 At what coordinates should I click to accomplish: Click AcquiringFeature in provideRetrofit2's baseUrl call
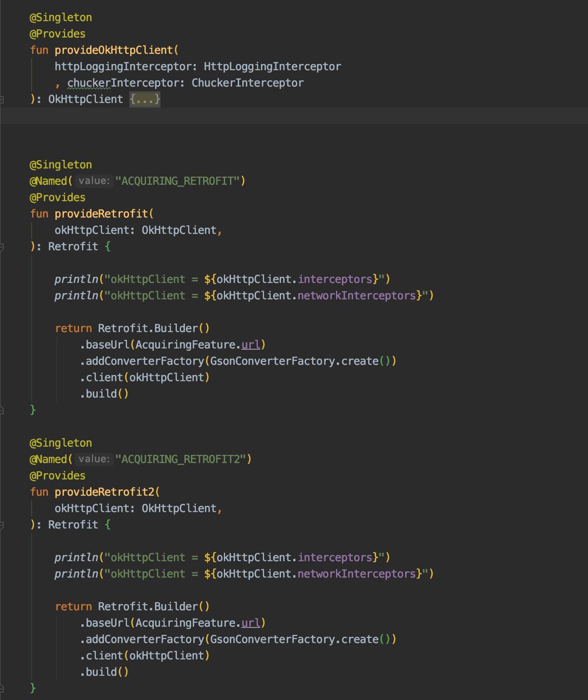[185, 623]
